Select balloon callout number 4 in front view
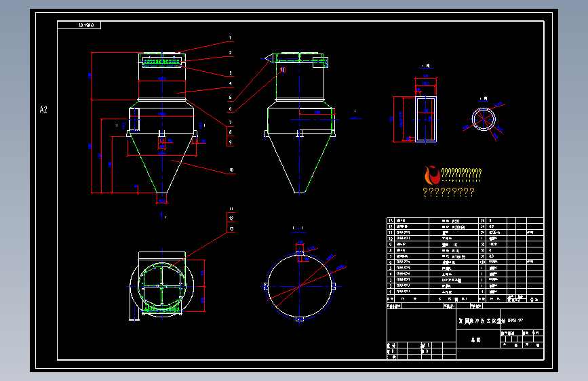Screen dimensions: 588x381 pos(231,83)
